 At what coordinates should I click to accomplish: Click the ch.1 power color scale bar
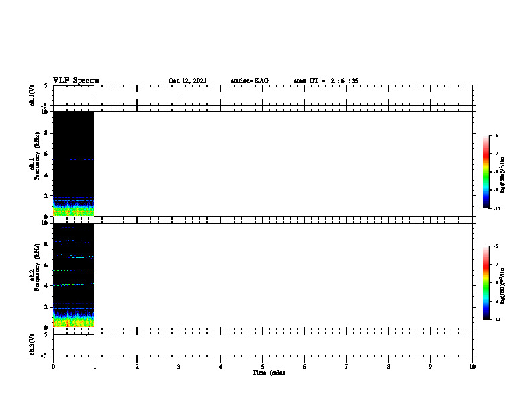[x=486, y=172]
